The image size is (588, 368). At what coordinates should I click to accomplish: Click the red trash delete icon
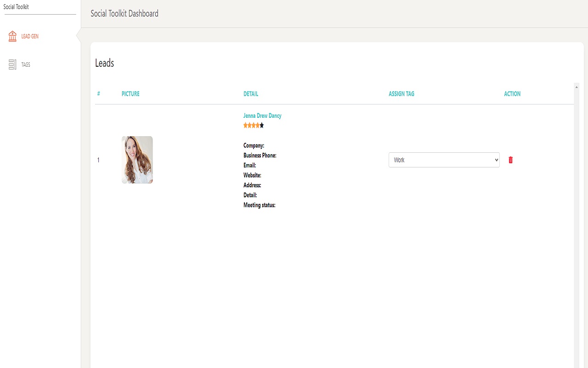tap(510, 160)
